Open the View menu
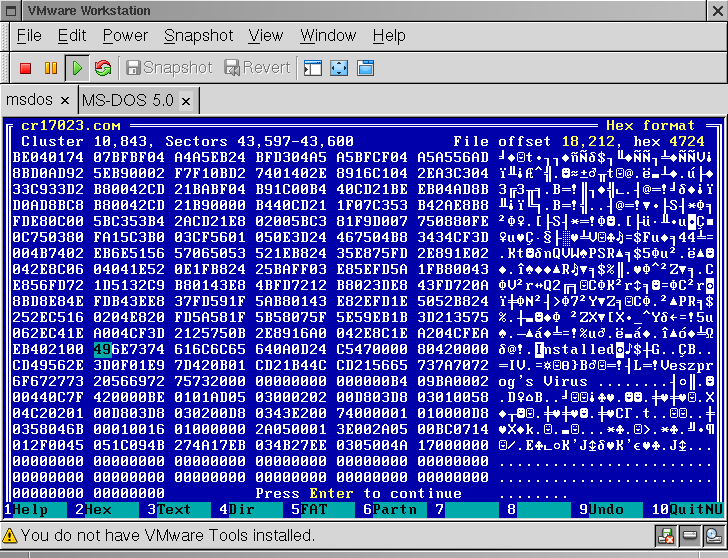728x558 pixels. point(266,36)
